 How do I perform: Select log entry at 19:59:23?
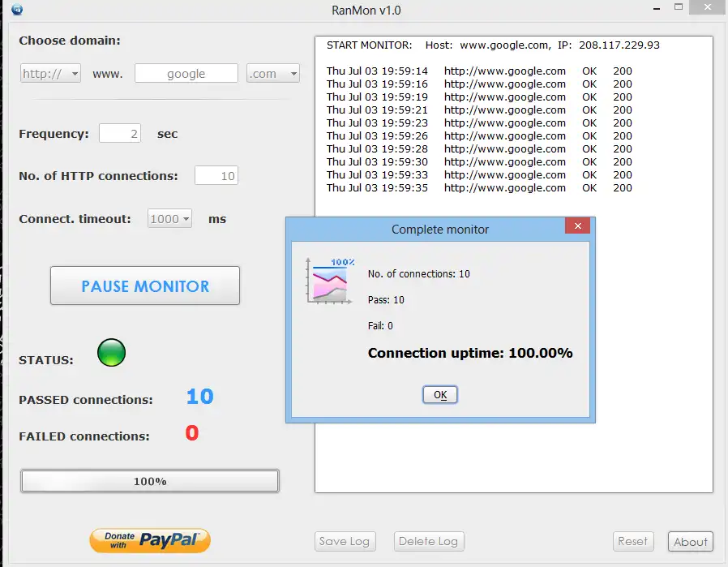[479, 123]
